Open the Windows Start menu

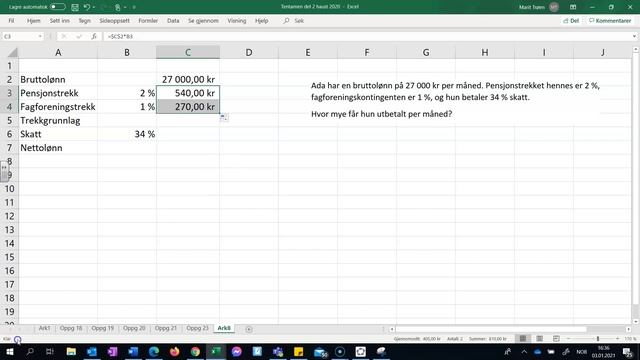click(x=9, y=351)
